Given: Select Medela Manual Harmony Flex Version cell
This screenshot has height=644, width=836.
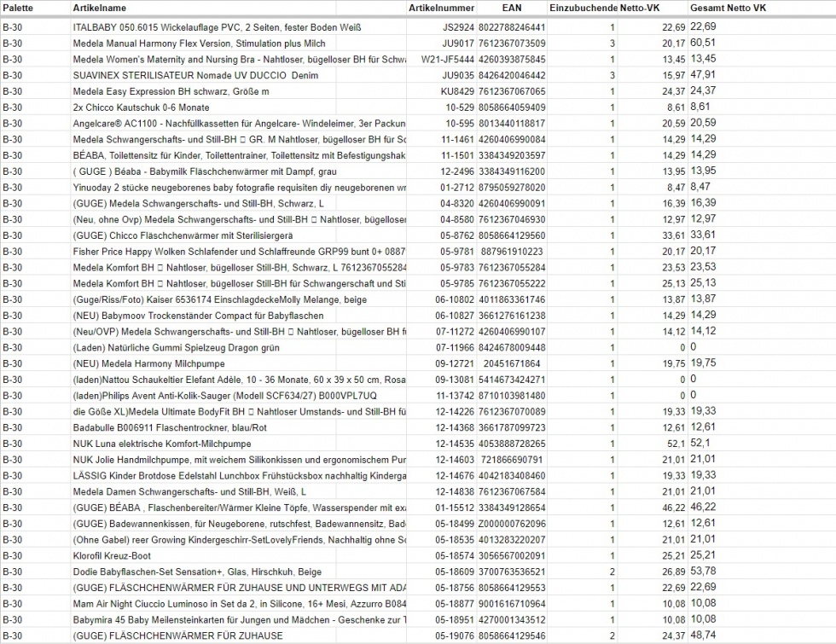Looking at the screenshot, I should 199,44.
